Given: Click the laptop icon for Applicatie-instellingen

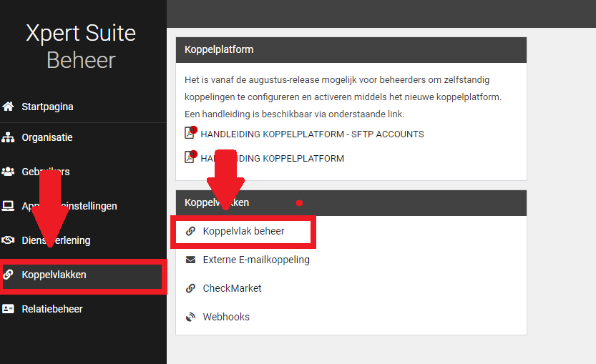Looking at the screenshot, I should coord(9,206).
